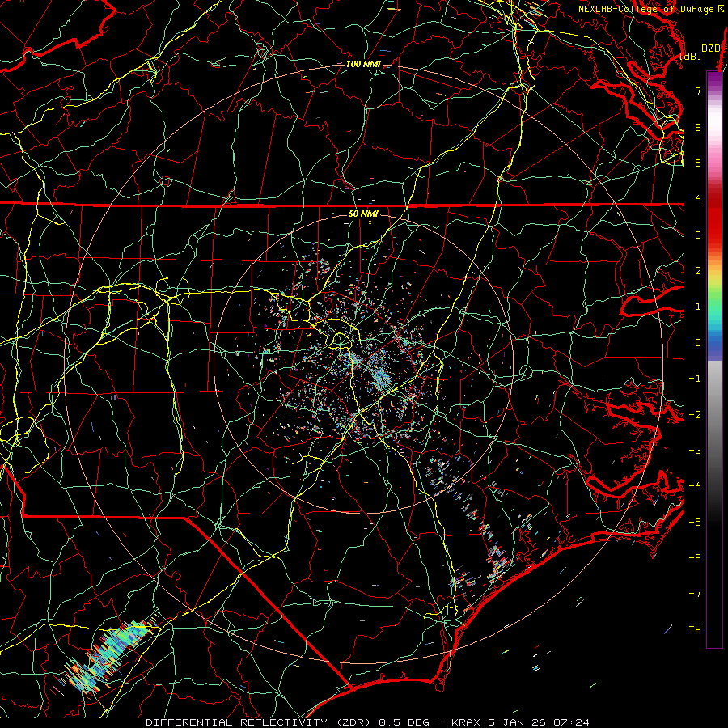Click the -5 value on the scale

tap(695, 522)
